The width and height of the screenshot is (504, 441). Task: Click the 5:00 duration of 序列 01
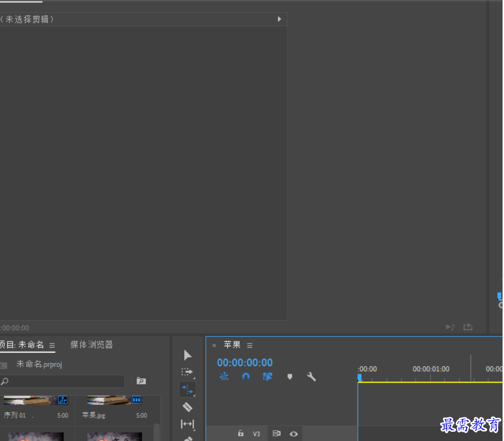[x=63, y=416]
